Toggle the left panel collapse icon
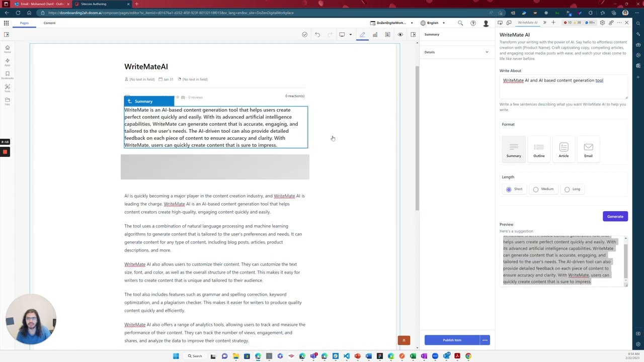The image size is (644, 362). (x=7, y=35)
